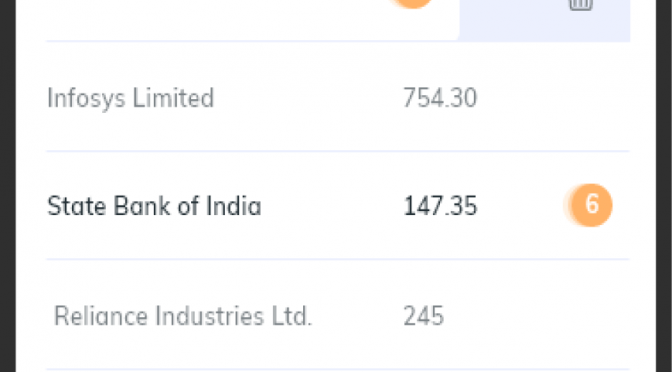Select the Infosys Limited company name
This screenshot has width=672, height=372.
(x=130, y=98)
